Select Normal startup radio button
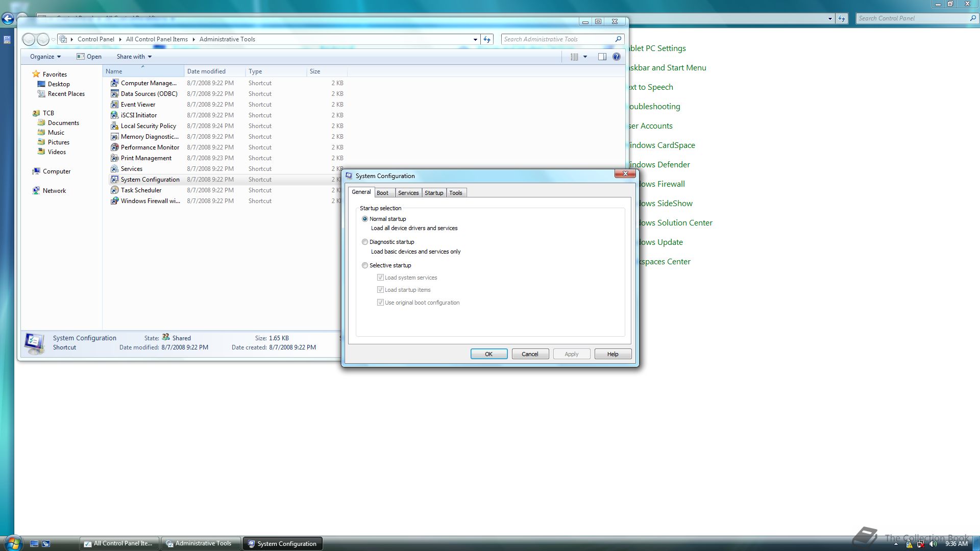This screenshot has height=551, width=980. pos(365,219)
